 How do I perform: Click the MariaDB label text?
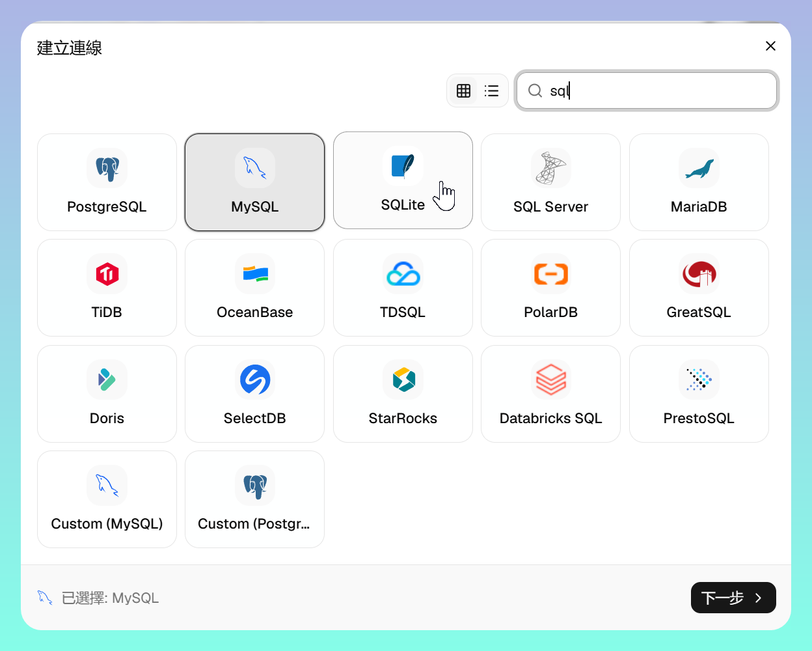click(699, 207)
